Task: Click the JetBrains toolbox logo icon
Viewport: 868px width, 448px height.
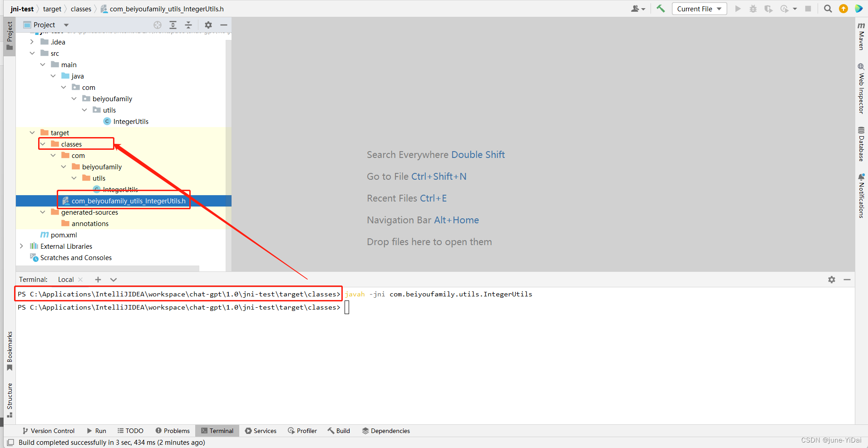Action: point(858,9)
